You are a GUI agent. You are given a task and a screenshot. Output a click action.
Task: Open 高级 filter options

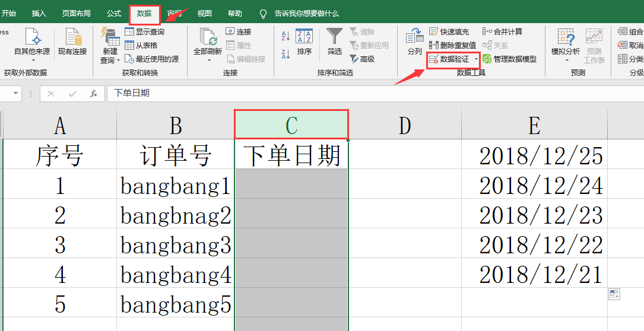pos(362,59)
